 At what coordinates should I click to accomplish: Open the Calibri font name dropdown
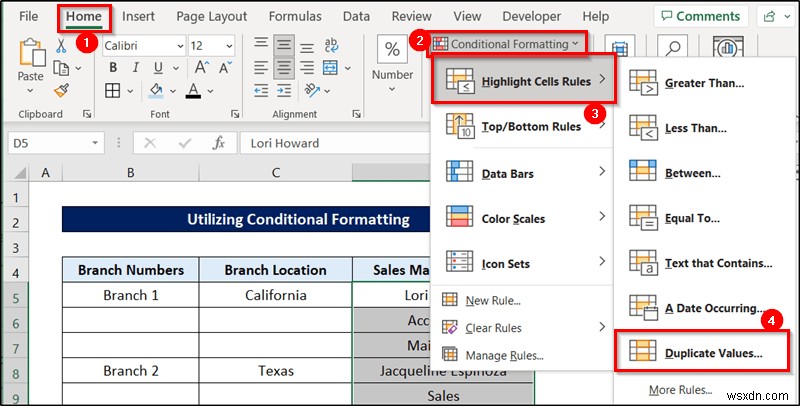coord(180,46)
